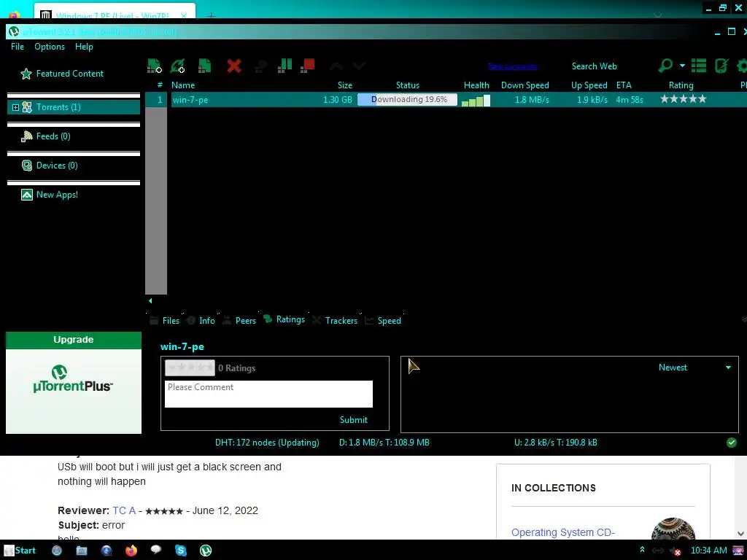Open the File menu
Image resolution: width=747 pixels, height=560 pixels.
(18, 47)
